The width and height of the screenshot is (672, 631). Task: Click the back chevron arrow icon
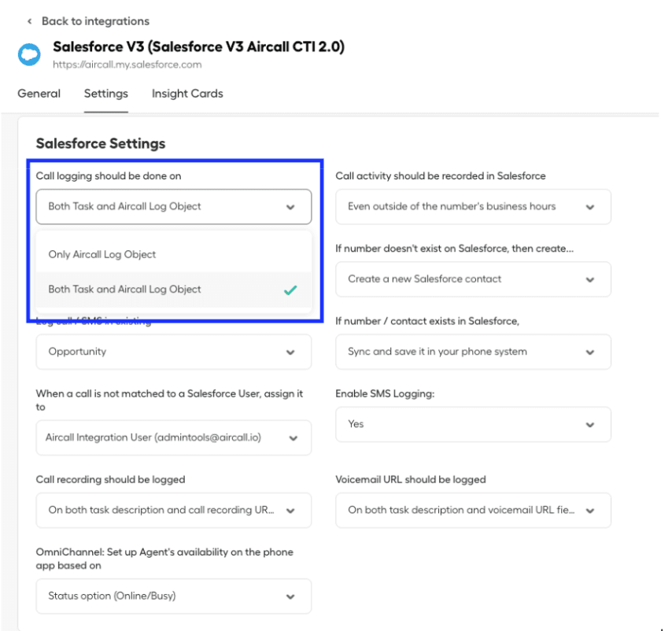coord(29,21)
